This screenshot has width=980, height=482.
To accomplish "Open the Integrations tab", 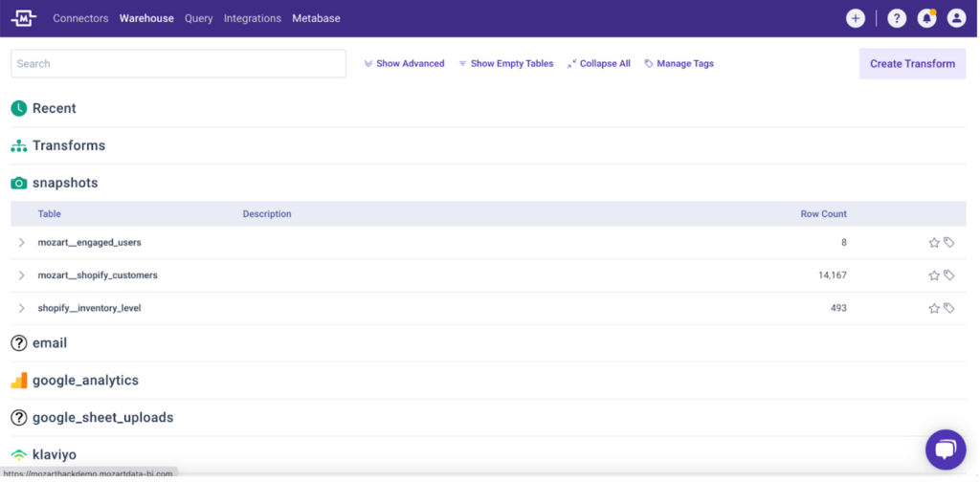I will tap(253, 18).
